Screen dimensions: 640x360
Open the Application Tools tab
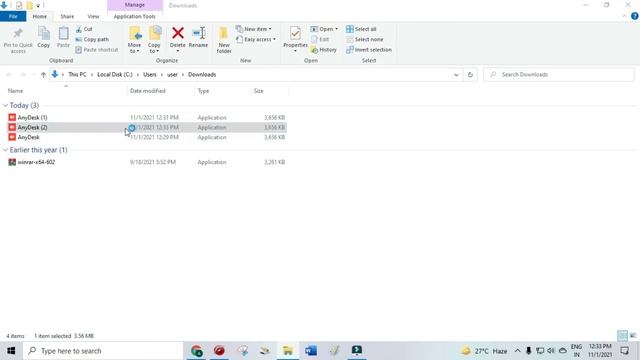pyautogui.click(x=135, y=16)
